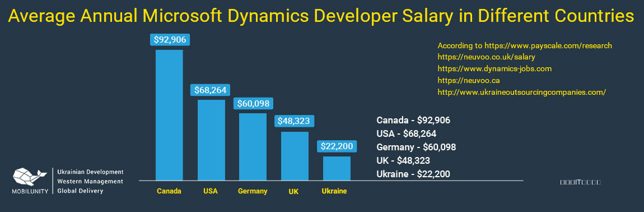Open the neuvoo.ca link

coord(469,81)
